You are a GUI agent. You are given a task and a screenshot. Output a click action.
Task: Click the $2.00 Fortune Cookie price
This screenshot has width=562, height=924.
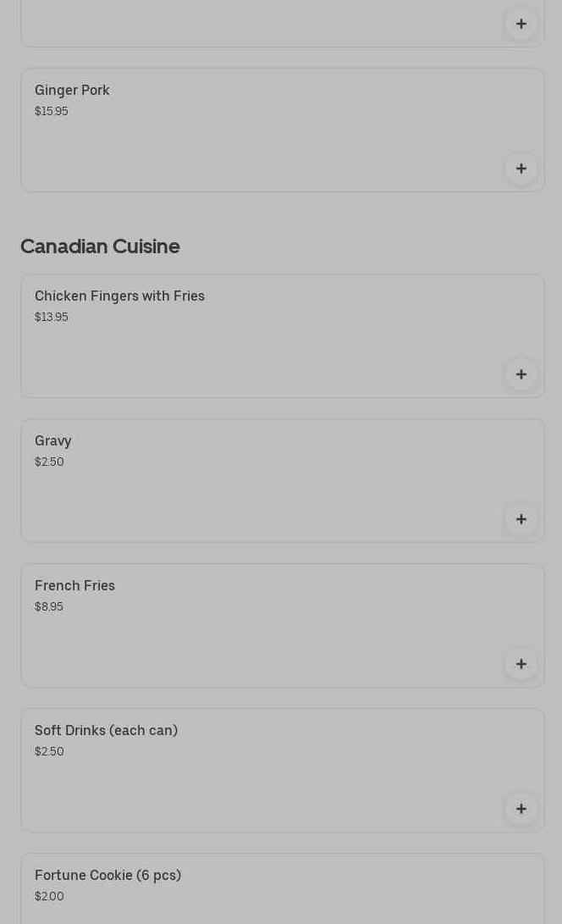click(x=49, y=897)
